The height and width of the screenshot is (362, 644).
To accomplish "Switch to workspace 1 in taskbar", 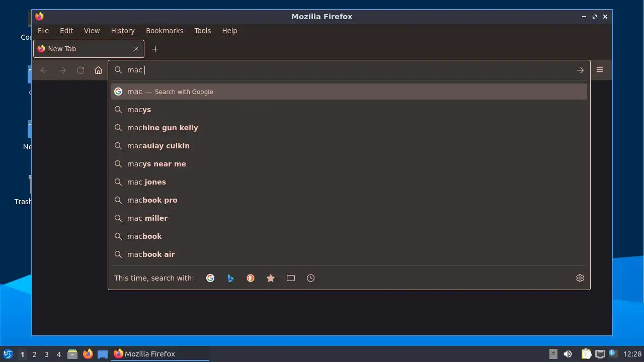I will 22,354.
